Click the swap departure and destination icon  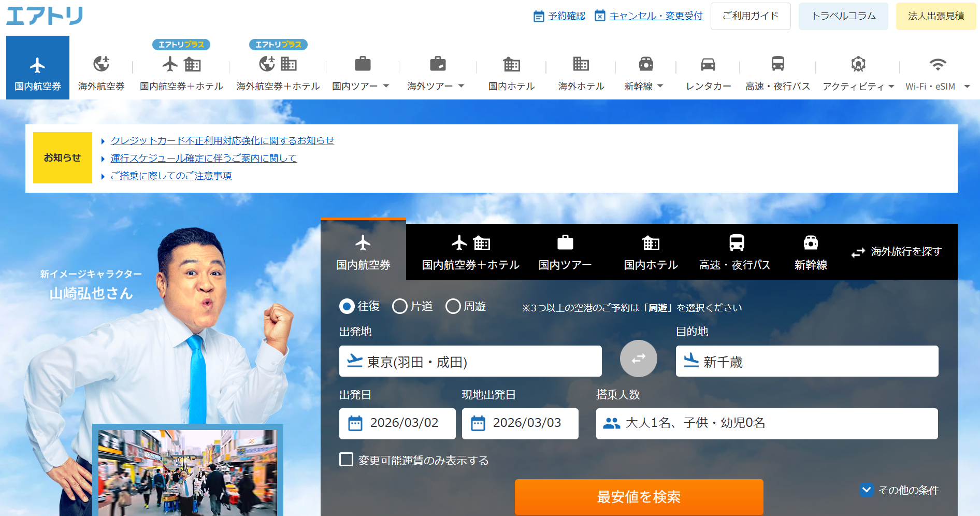click(638, 359)
